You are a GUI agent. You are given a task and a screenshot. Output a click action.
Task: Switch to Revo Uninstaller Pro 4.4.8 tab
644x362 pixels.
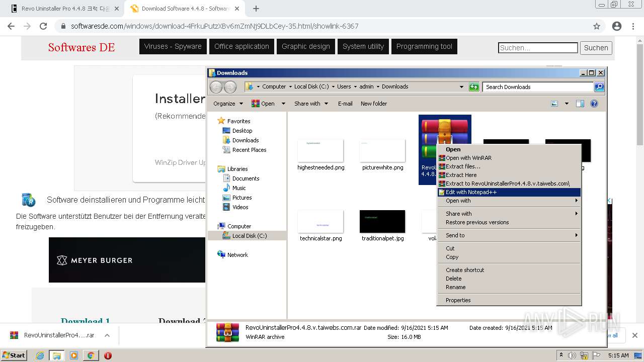65,9
